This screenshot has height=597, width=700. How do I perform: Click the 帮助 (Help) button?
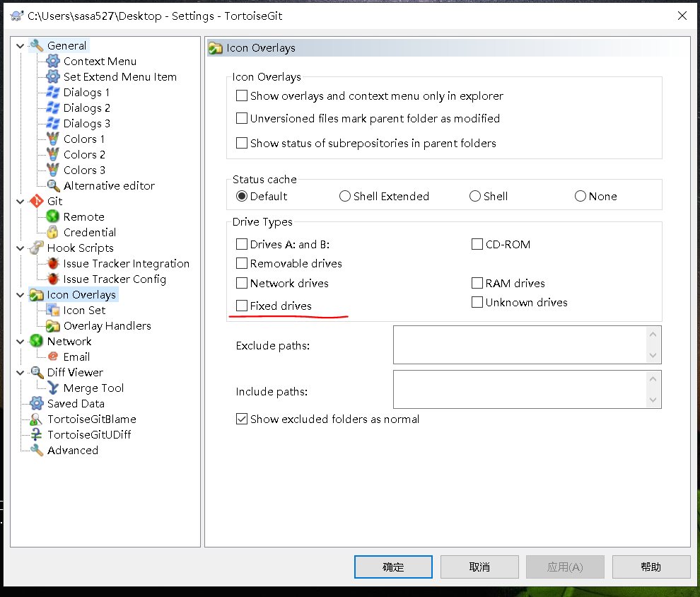coord(651,567)
